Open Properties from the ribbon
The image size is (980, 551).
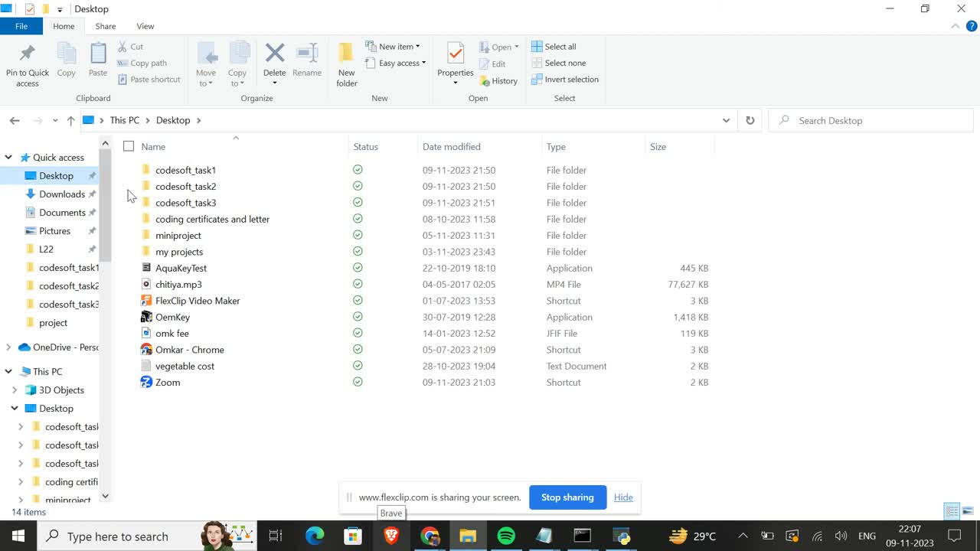[x=455, y=54]
